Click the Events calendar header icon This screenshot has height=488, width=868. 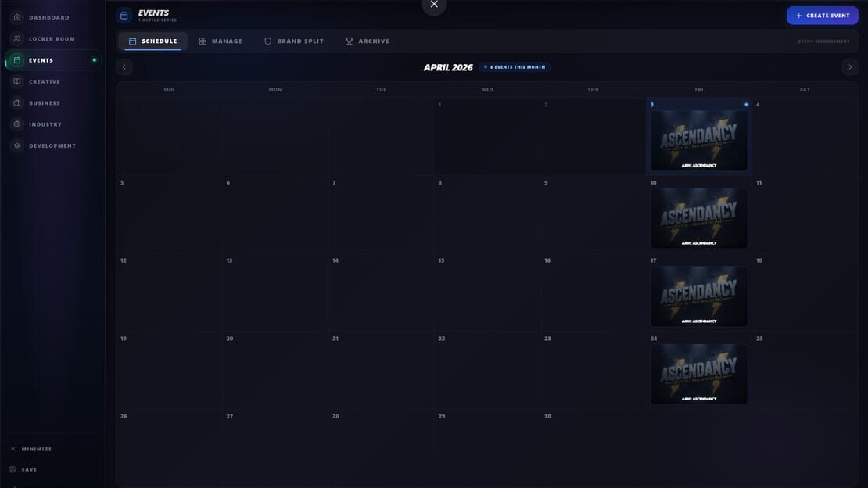pyautogui.click(x=124, y=16)
